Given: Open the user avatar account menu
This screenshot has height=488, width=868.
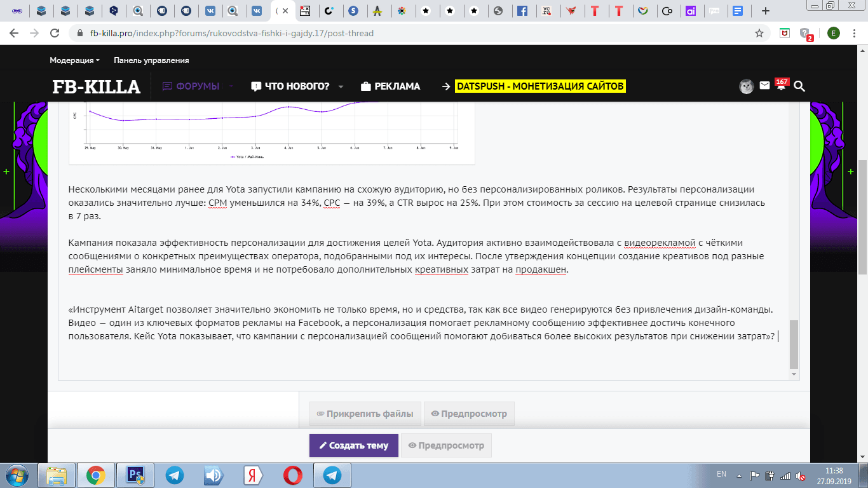Looking at the screenshot, I should coord(747,86).
